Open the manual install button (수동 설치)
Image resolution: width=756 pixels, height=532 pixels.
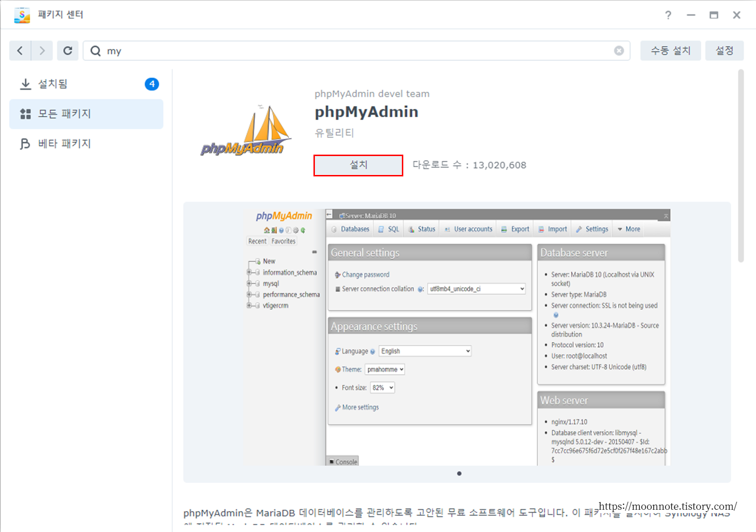click(x=670, y=51)
